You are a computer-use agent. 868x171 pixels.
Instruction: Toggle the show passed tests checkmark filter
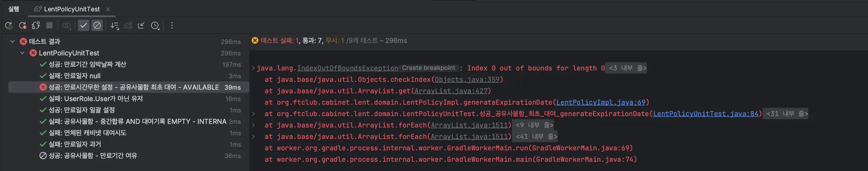click(x=83, y=25)
